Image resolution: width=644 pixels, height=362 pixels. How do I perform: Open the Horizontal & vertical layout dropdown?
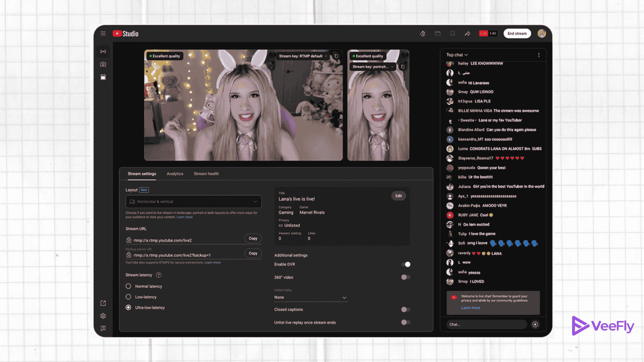(x=194, y=201)
